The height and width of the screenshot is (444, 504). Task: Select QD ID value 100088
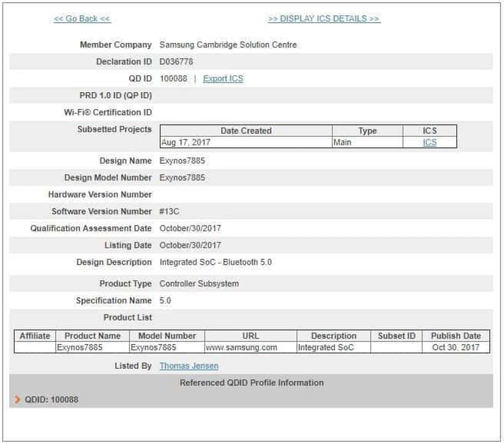(173, 78)
